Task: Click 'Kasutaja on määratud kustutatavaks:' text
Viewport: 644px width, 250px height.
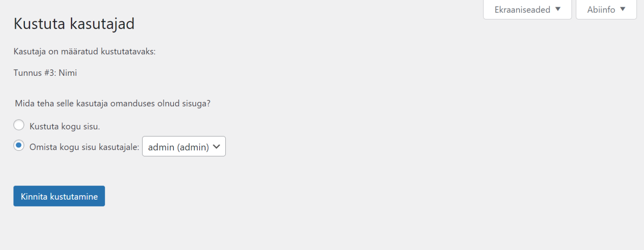Action: tap(85, 52)
